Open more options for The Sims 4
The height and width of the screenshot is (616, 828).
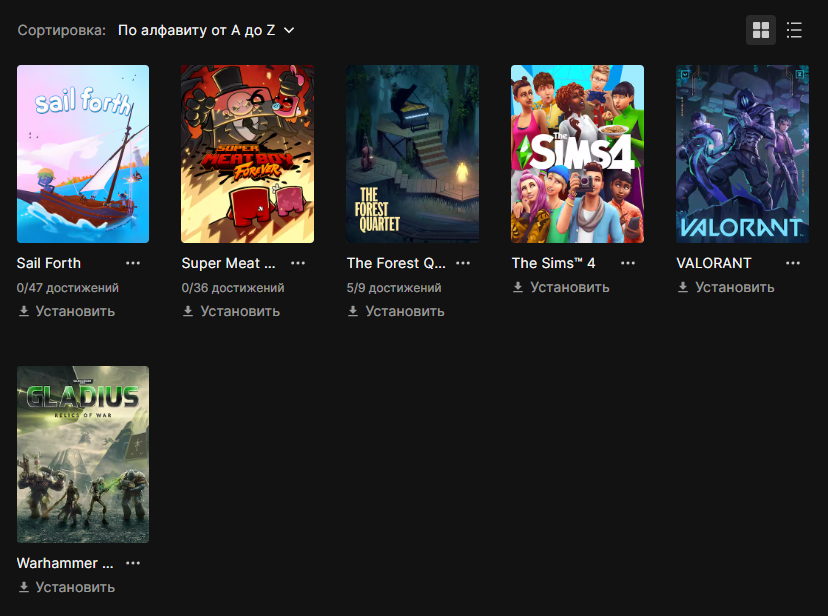[x=628, y=263]
